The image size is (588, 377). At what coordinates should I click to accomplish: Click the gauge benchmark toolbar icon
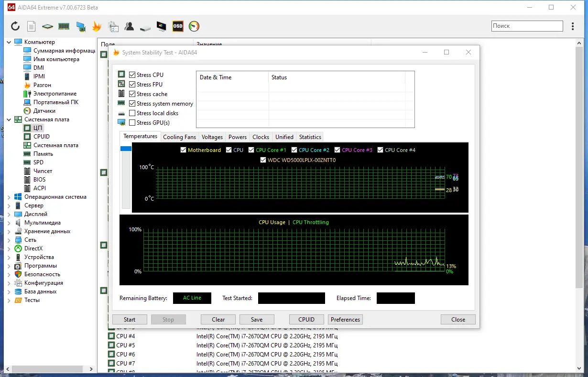tap(194, 26)
